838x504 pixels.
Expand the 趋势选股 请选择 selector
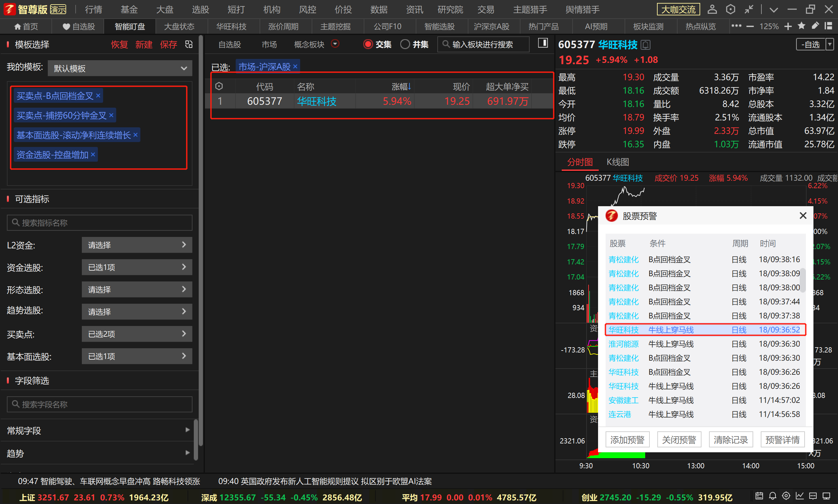pos(137,312)
